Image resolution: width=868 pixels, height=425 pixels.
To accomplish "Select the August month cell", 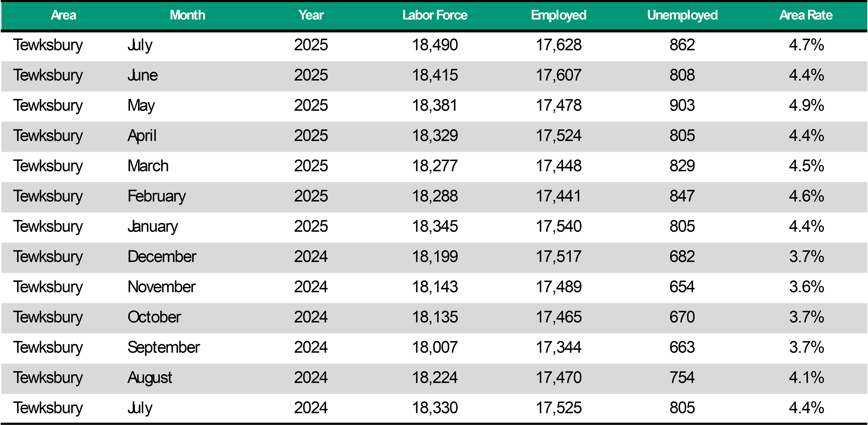I will pos(150,377).
